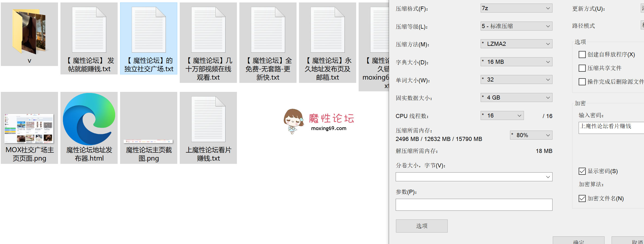644x244 pixels.
Task: Open the 字典大小 16 MB dropdown
Action: point(516,62)
